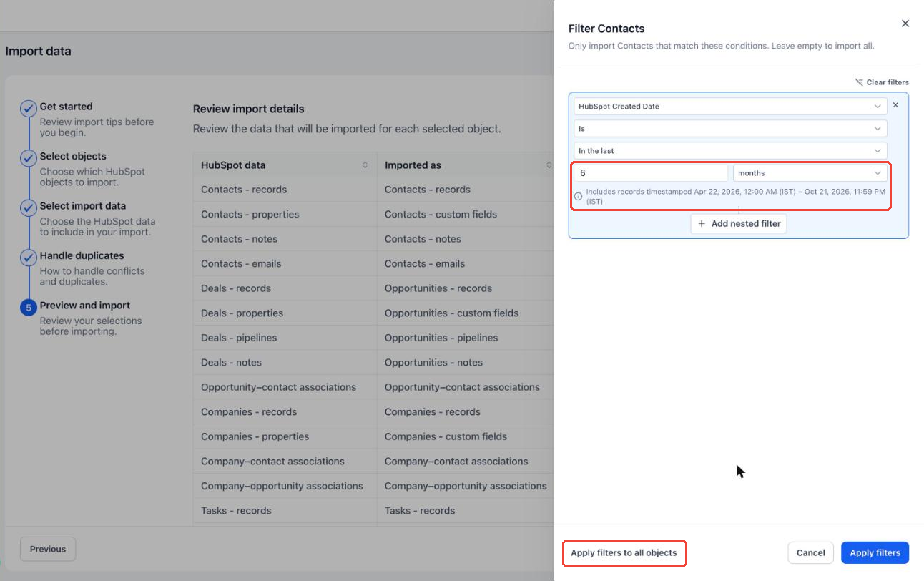Click the Get started step checkmark
Screen dimensions: 924x581
point(28,109)
